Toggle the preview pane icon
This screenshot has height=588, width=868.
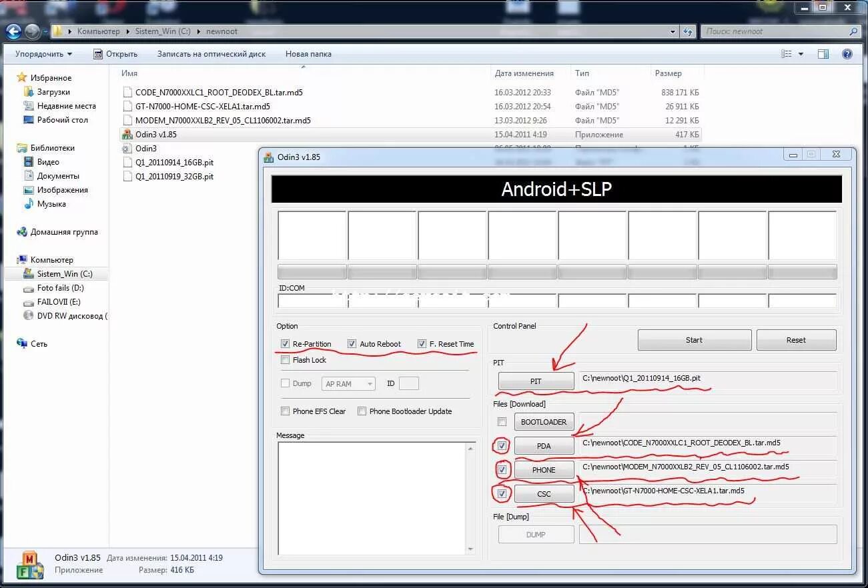click(x=823, y=54)
